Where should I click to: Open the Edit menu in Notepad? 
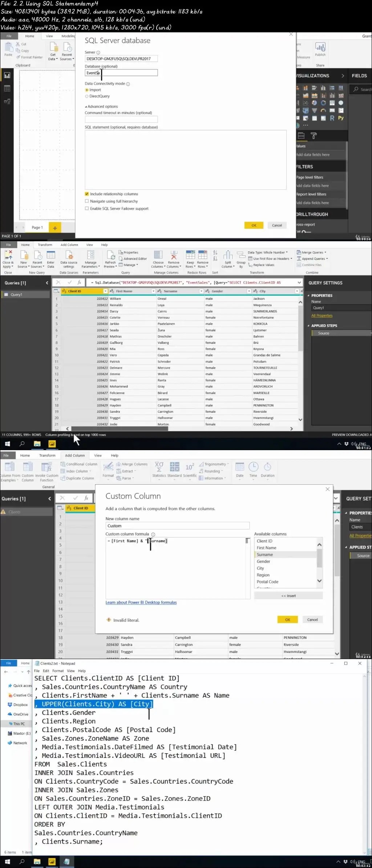[x=46, y=671]
